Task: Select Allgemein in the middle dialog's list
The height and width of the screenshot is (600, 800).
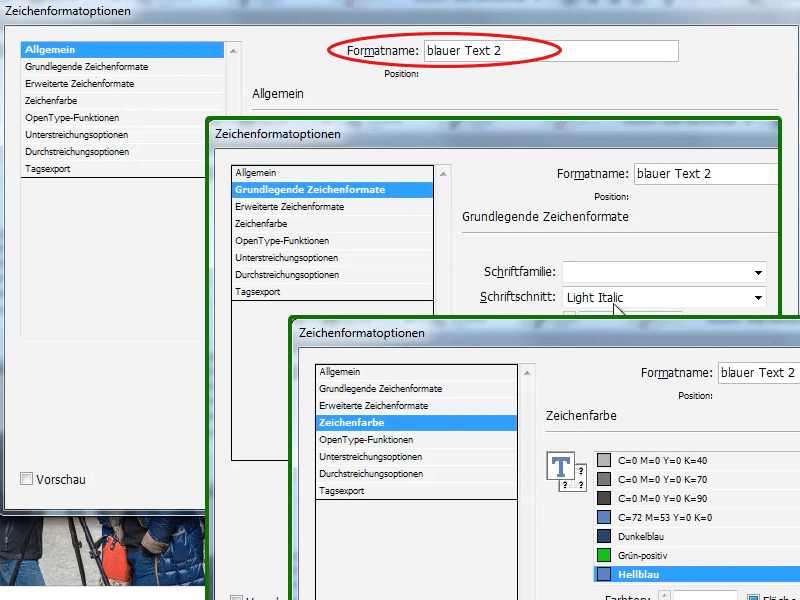Action: tap(332, 173)
